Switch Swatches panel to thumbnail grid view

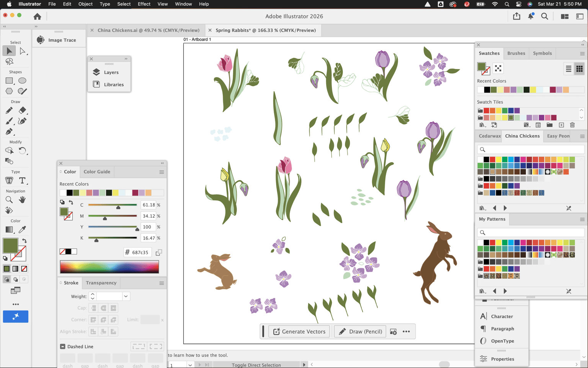(579, 69)
